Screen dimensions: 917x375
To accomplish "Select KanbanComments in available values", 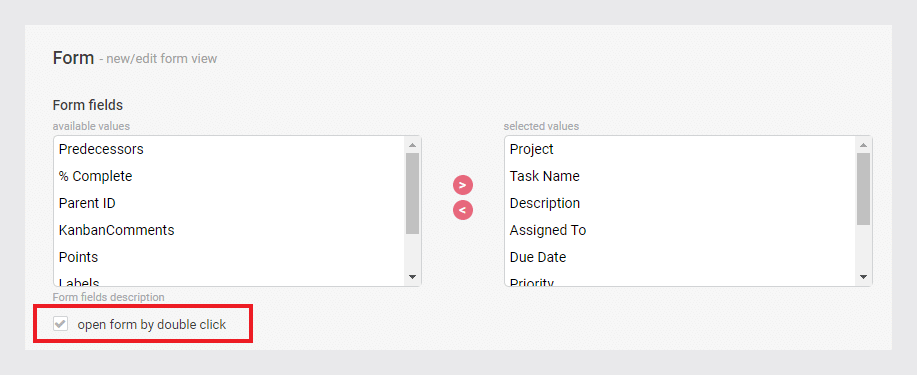I will 229,230.
